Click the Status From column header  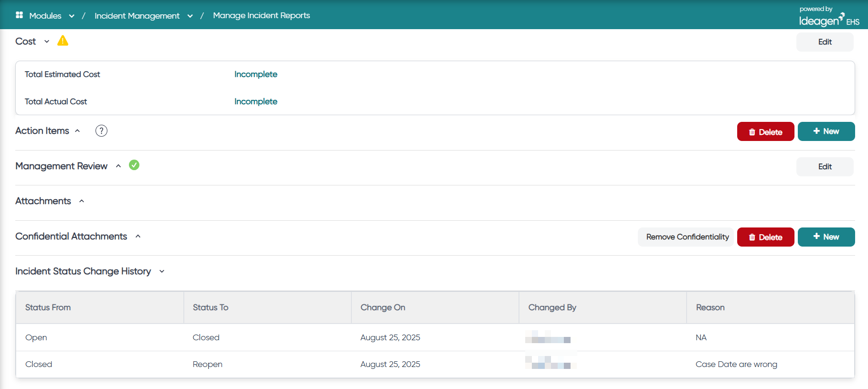click(100, 307)
